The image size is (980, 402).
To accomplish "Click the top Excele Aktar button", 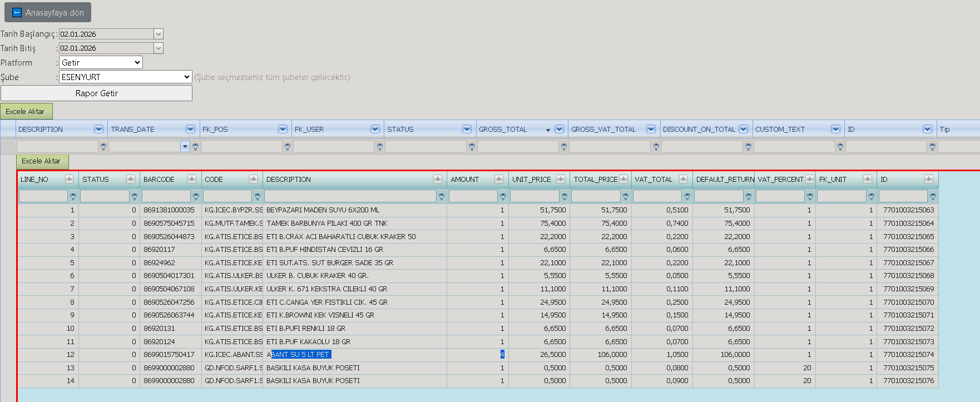I will 26,111.
